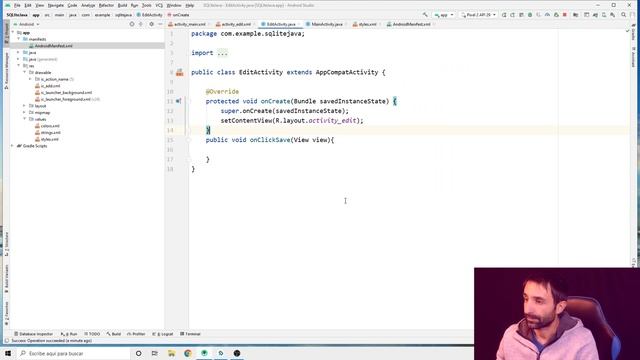Click the Make Project hammer icon
Image resolution: width=640 pixels, height=360 pixels.
coord(425,15)
